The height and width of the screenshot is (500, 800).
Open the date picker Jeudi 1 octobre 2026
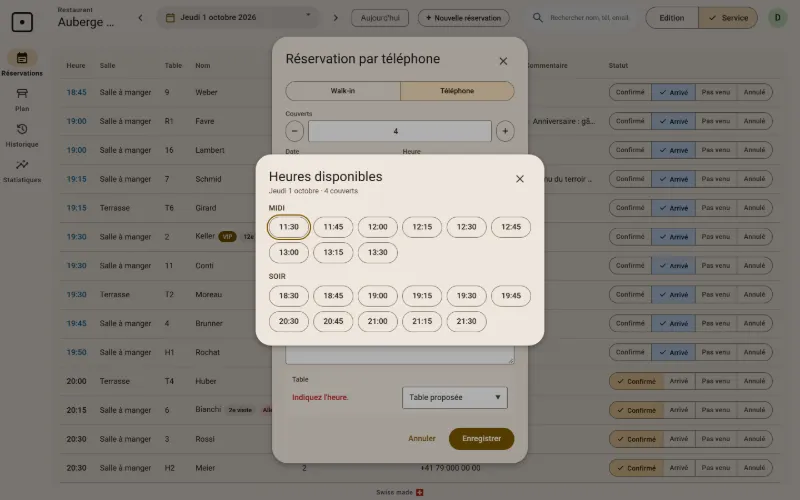click(x=238, y=18)
